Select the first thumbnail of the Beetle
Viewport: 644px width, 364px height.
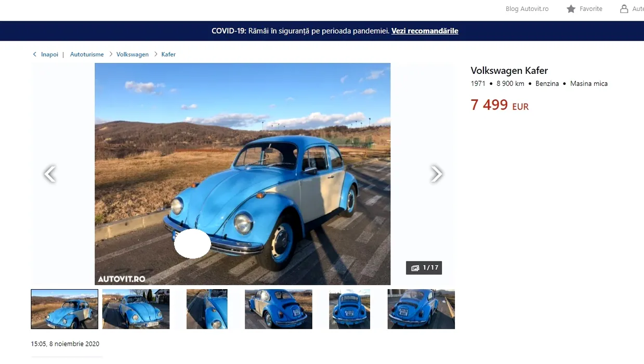(64, 309)
